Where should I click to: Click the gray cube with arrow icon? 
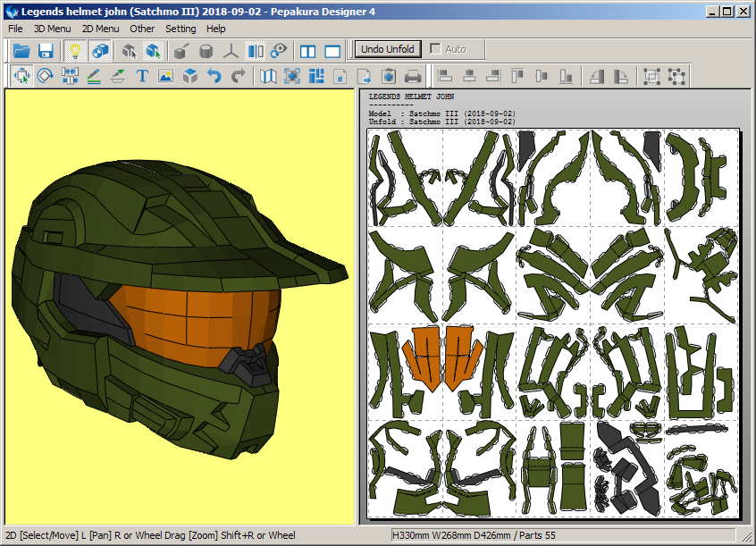tap(181, 51)
